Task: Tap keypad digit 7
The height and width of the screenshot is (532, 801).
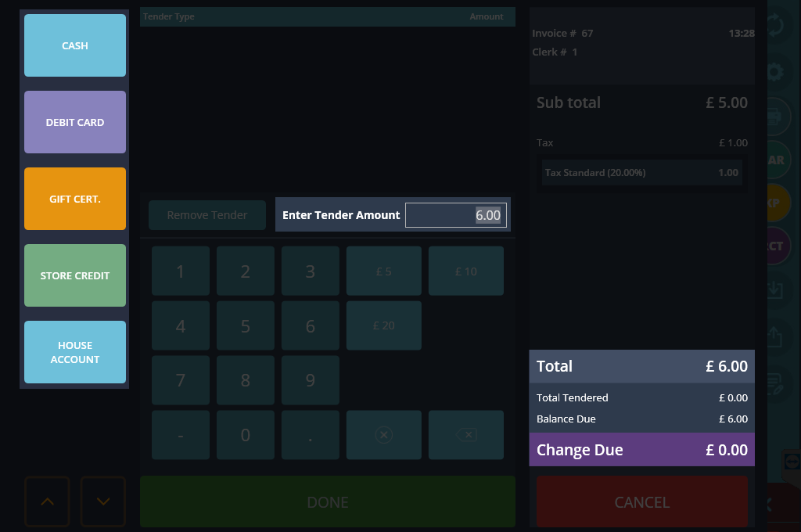Action: tap(181, 380)
